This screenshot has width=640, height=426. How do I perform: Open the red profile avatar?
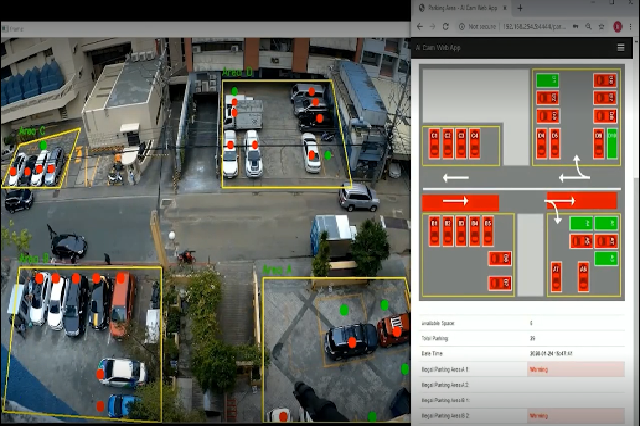(618, 27)
